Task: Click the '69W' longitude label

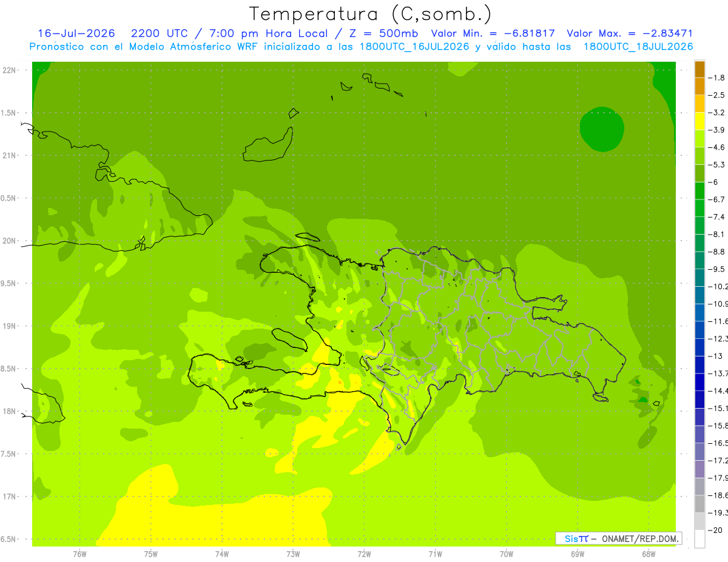Action: pyautogui.click(x=578, y=554)
